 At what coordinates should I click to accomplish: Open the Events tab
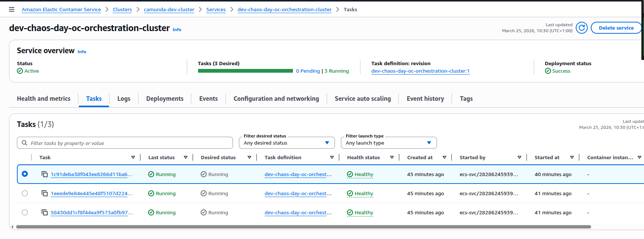pyautogui.click(x=209, y=99)
